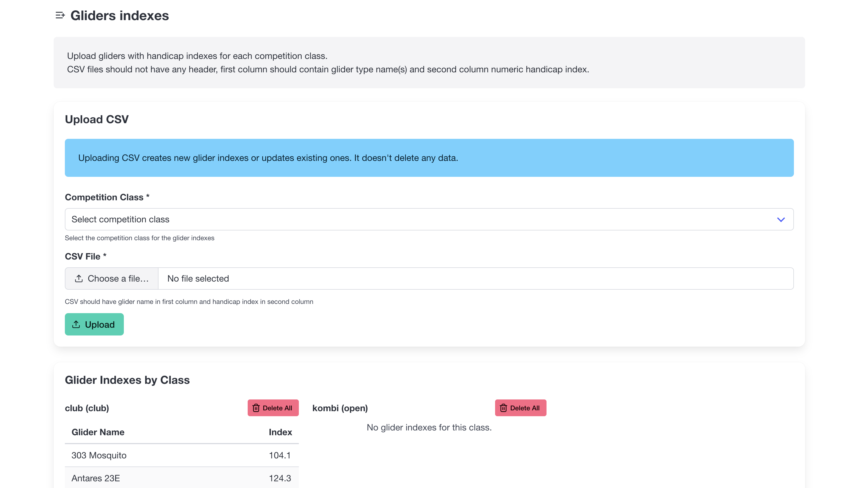Click the Glider Name column header
The width and height of the screenshot is (868, 488).
(98, 432)
